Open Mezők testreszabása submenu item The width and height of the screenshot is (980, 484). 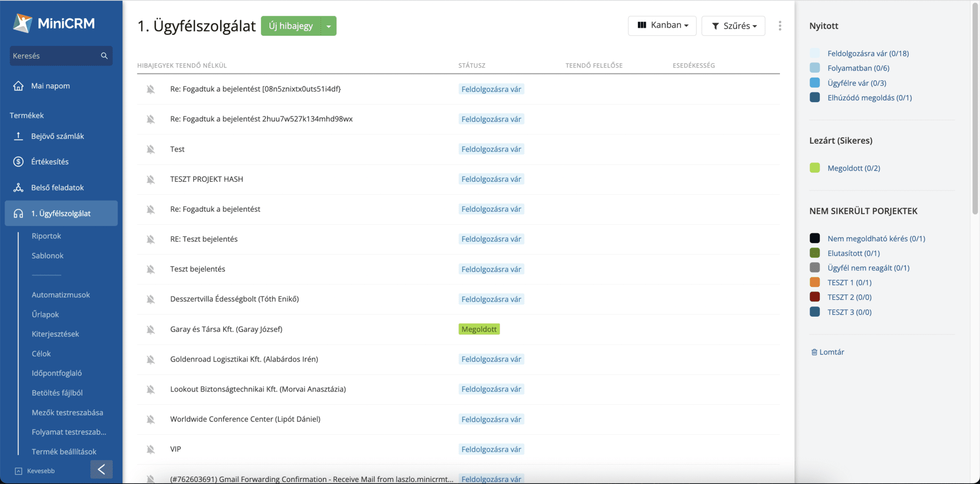point(67,413)
